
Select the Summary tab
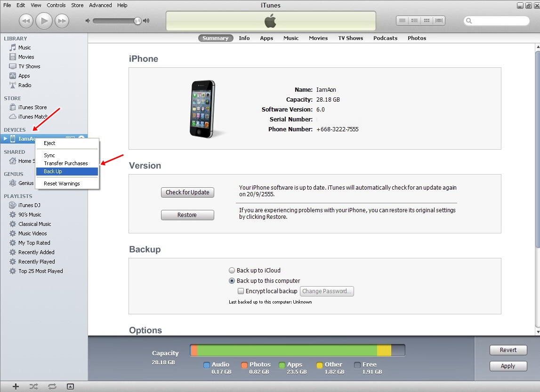click(216, 38)
